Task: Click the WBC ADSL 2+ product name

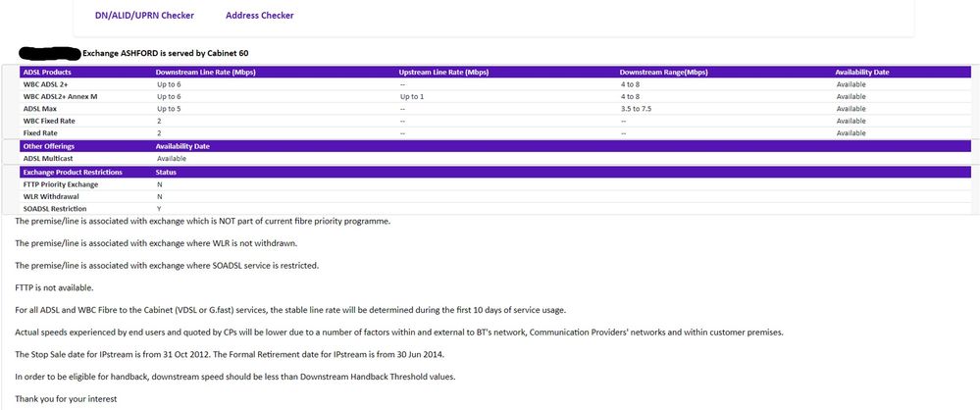Action: click(x=46, y=84)
